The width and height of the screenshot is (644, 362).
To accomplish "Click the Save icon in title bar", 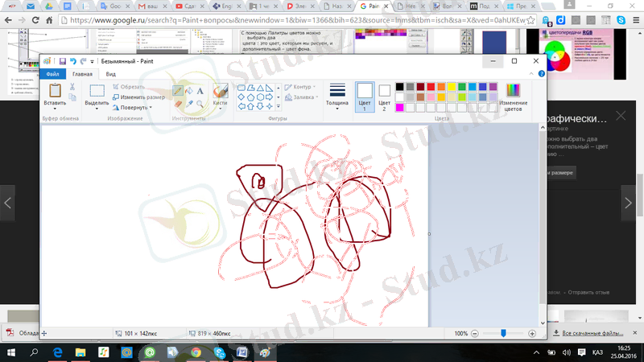I will [x=61, y=61].
